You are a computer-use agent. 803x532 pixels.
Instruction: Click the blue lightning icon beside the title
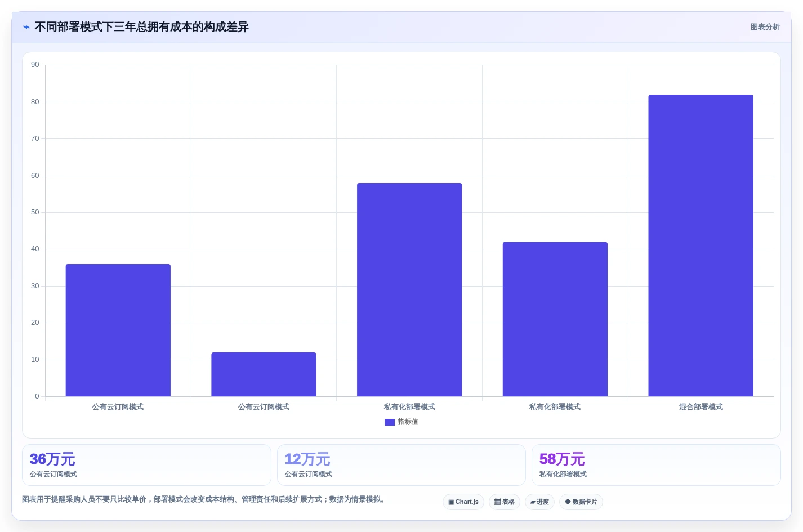pyautogui.click(x=26, y=27)
